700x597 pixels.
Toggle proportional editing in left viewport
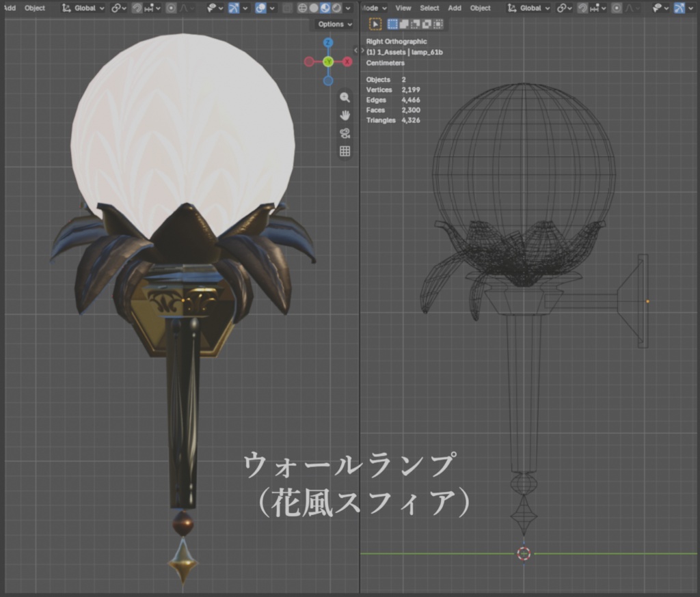coord(171,8)
